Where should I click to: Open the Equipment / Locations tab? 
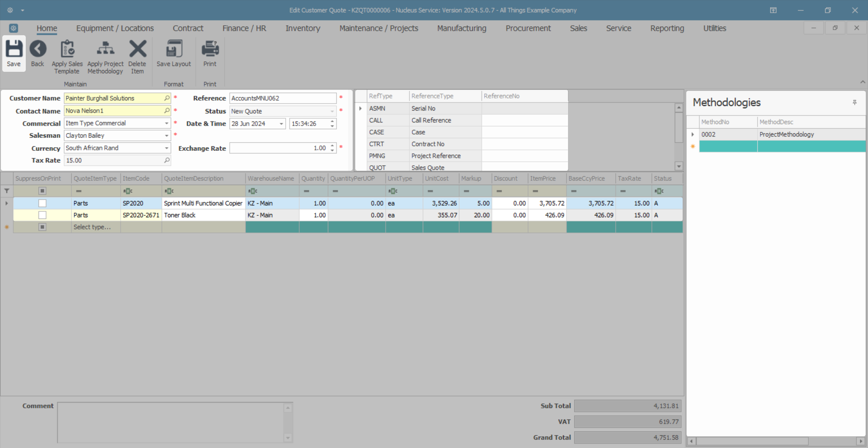(115, 28)
